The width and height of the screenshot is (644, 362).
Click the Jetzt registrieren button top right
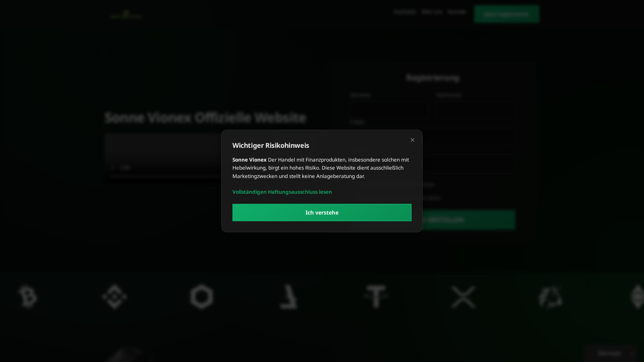(x=506, y=14)
